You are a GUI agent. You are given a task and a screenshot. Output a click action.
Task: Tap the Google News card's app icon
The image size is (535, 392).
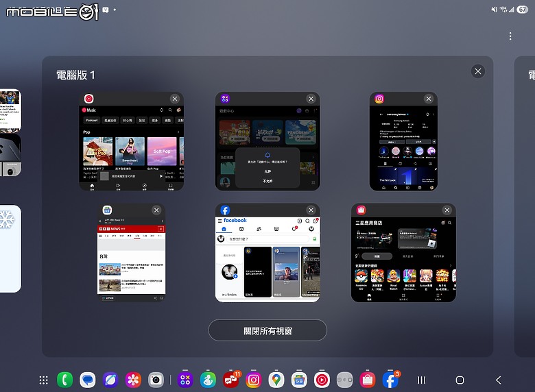pos(107,210)
